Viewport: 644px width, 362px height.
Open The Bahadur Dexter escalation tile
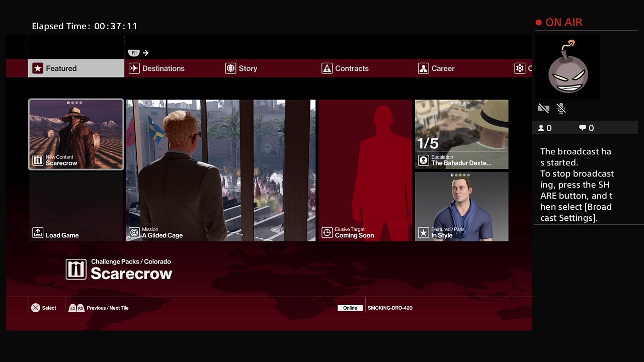pos(461,134)
